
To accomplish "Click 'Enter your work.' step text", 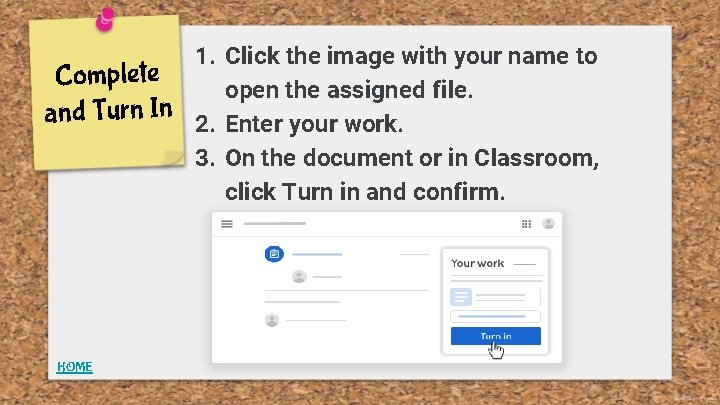I will pos(314,124).
